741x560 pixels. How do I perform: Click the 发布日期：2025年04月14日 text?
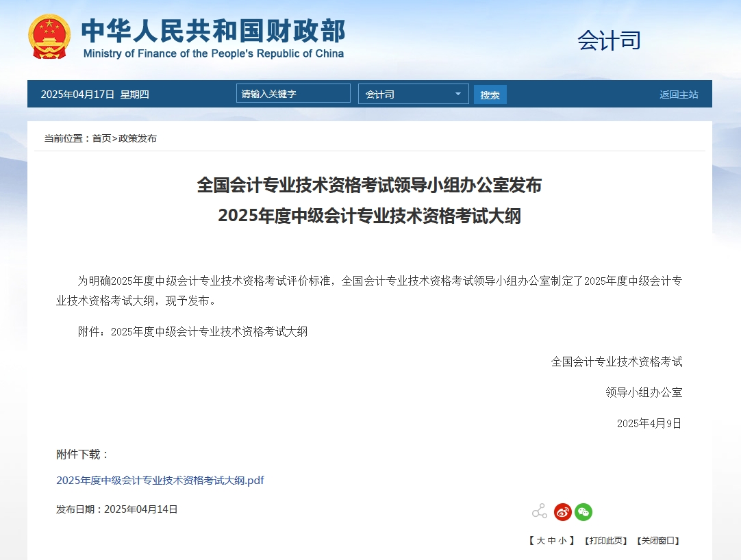click(116, 509)
